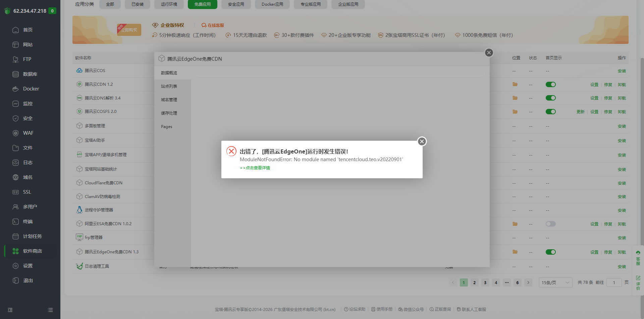Open the SSL certificate manager
This screenshot has height=319, width=644.
pos(27,192)
